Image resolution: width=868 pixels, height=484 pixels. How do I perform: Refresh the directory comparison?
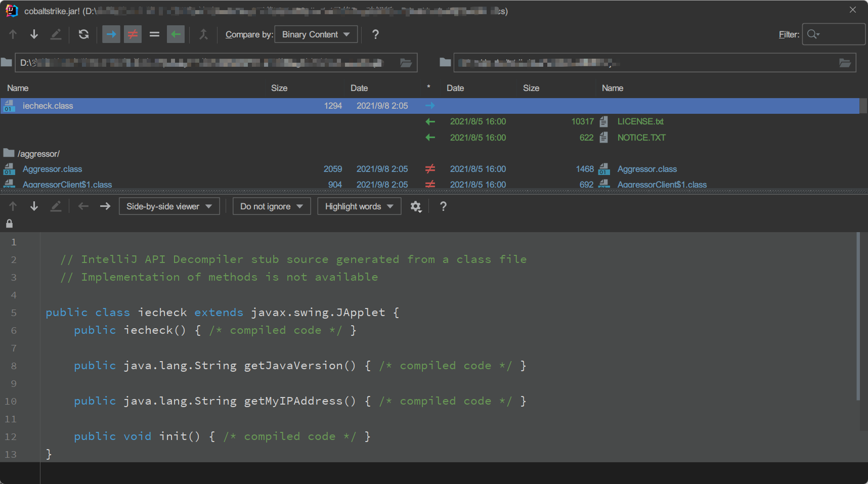83,34
